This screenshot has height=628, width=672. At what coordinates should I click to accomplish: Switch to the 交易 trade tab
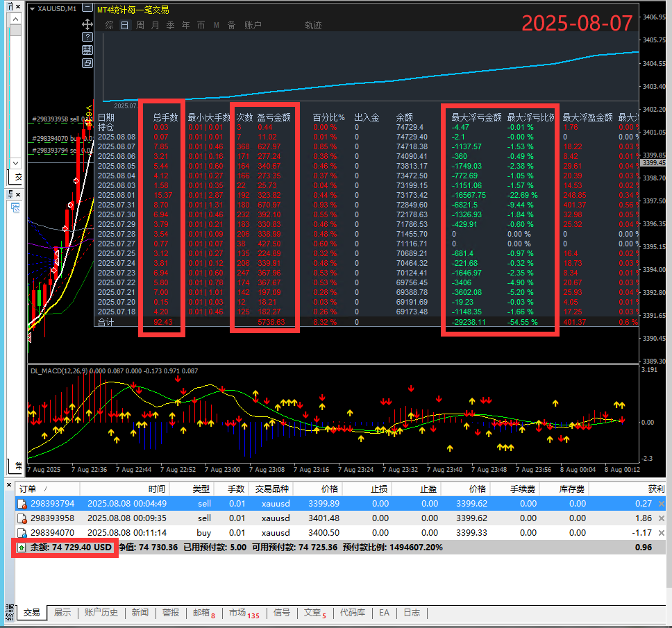[x=31, y=613]
